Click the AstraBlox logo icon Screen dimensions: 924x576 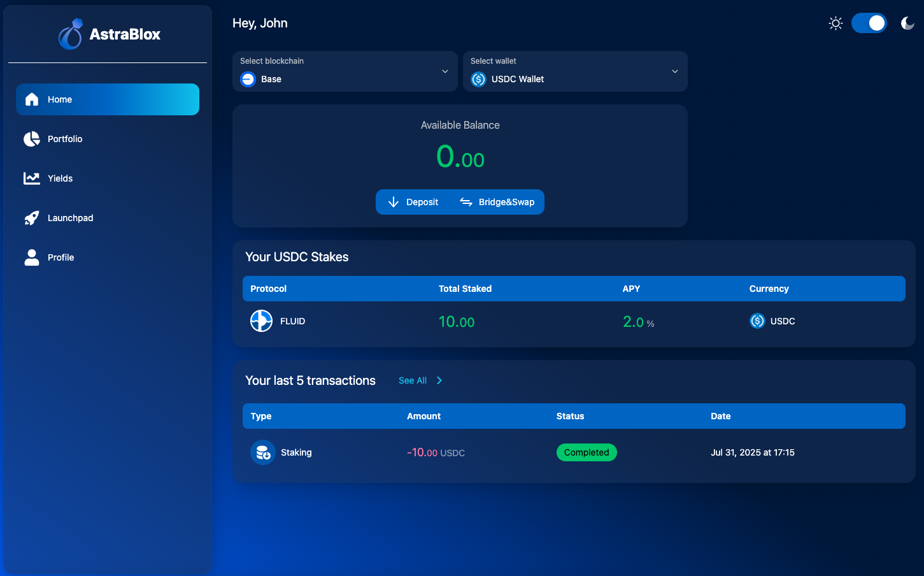[x=70, y=33]
